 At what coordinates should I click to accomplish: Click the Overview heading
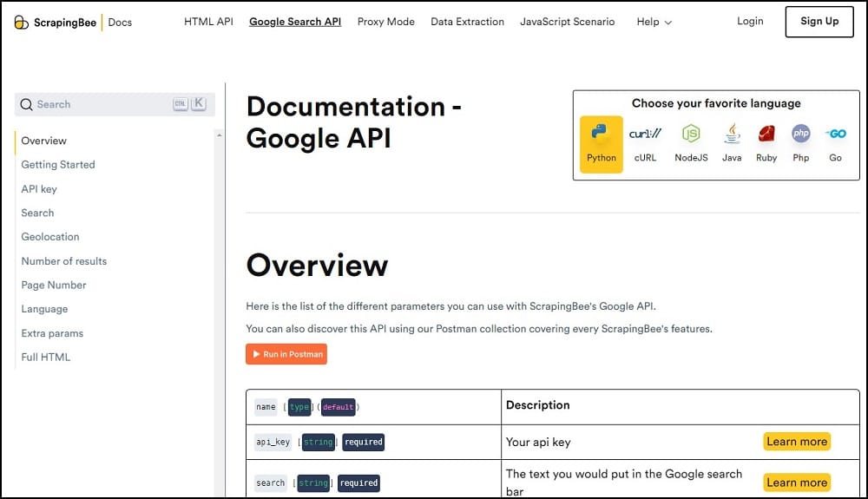click(317, 265)
